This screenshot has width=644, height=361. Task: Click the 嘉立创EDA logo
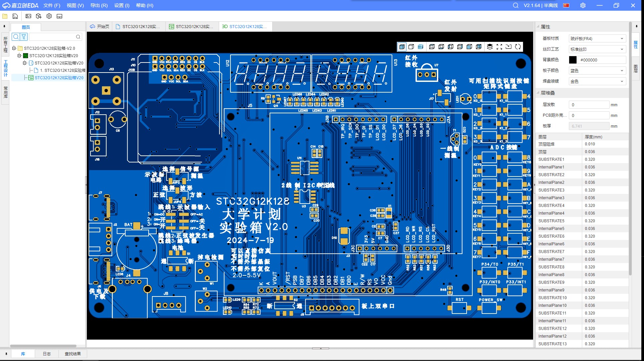pyautogui.click(x=20, y=5)
